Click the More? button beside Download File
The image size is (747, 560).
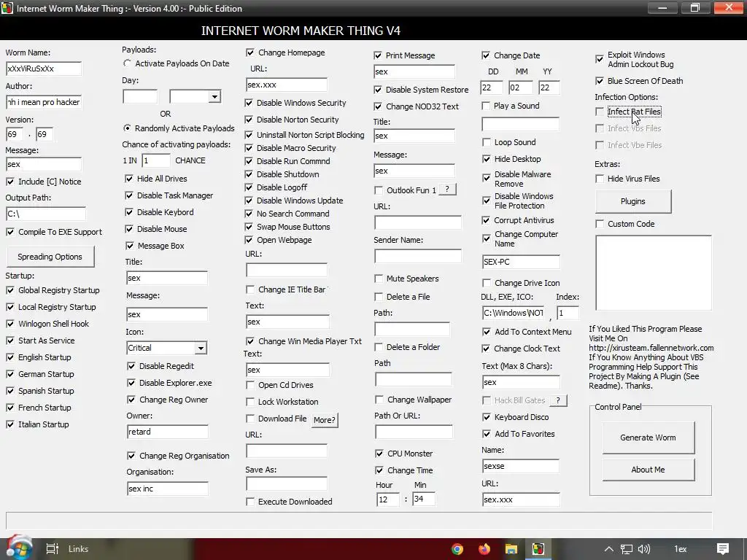(x=325, y=420)
